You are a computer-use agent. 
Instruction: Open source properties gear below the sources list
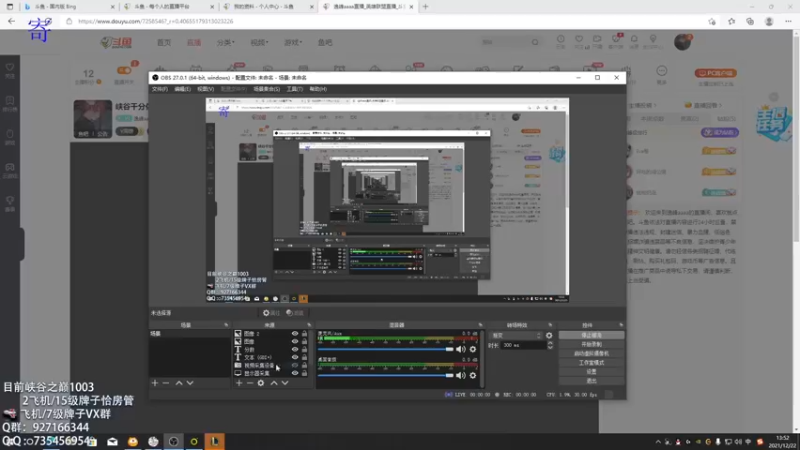pos(261,383)
